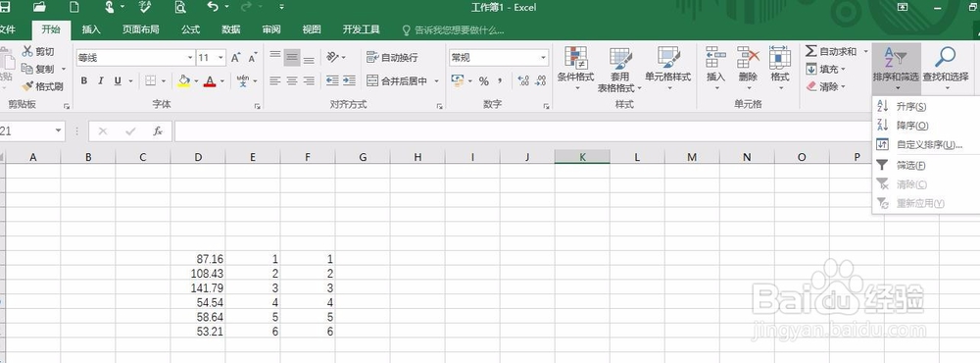This screenshot has width=980, height=363.
Task: Switch to the Formulas (公式) tab
Action: pos(191,29)
